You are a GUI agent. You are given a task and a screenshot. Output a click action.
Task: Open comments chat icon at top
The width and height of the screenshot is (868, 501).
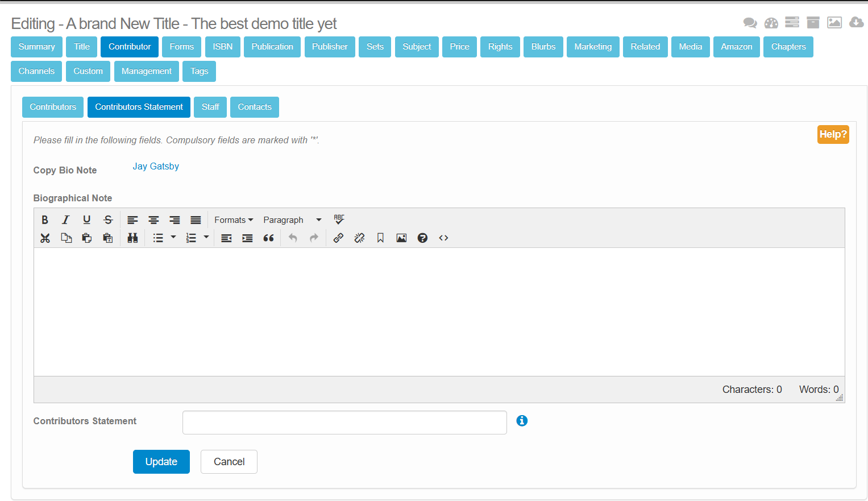(x=750, y=23)
